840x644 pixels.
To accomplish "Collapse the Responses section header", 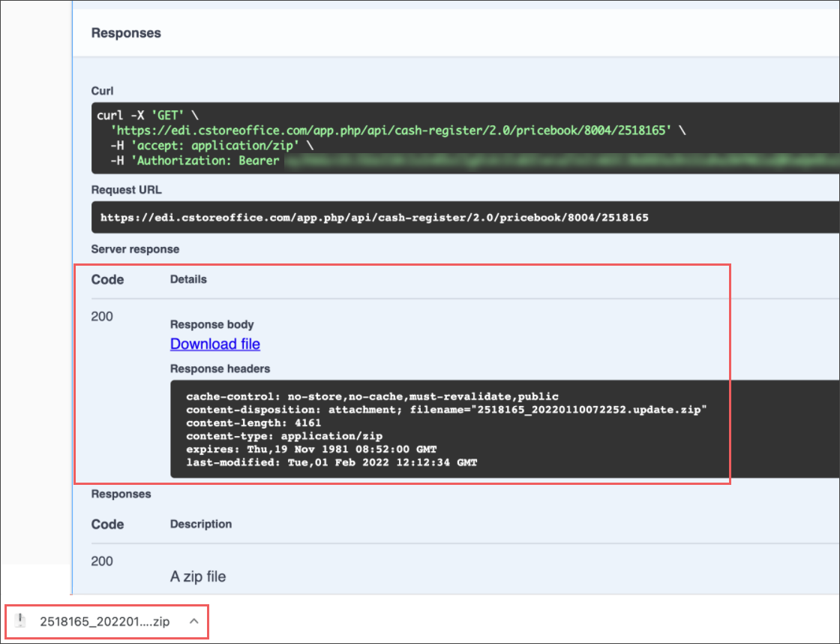I will [x=126, y=33].
